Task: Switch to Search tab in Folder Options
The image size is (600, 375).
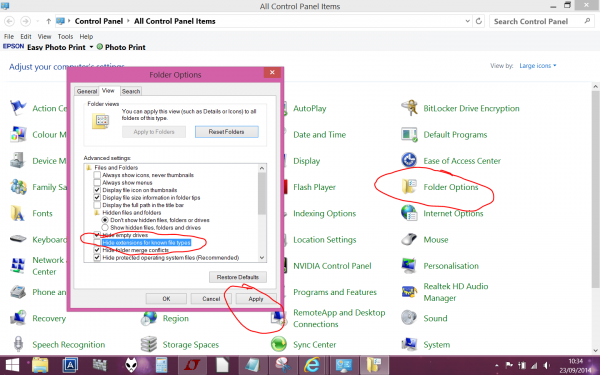Action: point(131,91)
